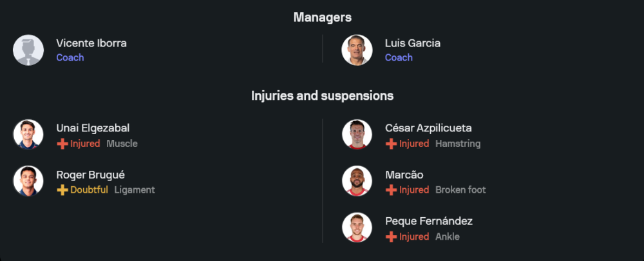
Task: Select the Unai Elgezabal name link
Action: click(93, 128)
